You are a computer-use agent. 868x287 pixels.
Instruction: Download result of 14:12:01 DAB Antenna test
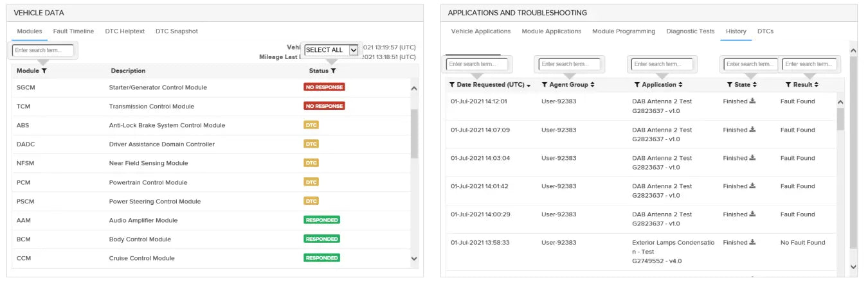coord(752,101)
